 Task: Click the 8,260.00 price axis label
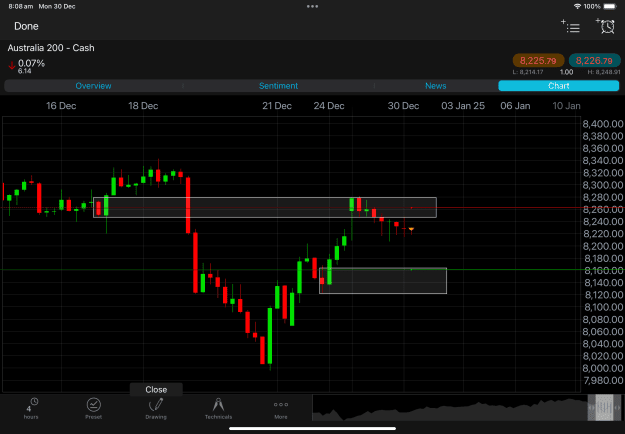pyautogui.click(x=603, y=209)
